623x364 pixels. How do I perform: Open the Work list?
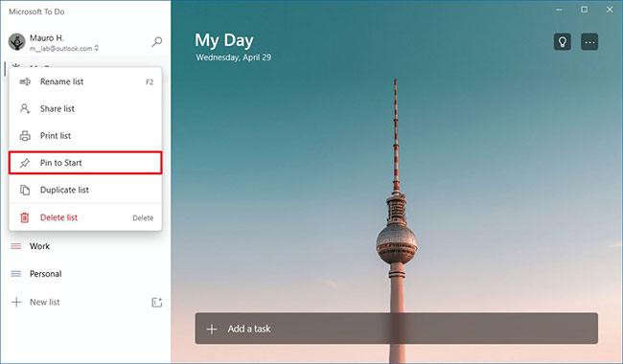pyautogui.click(x=85, y=246)
